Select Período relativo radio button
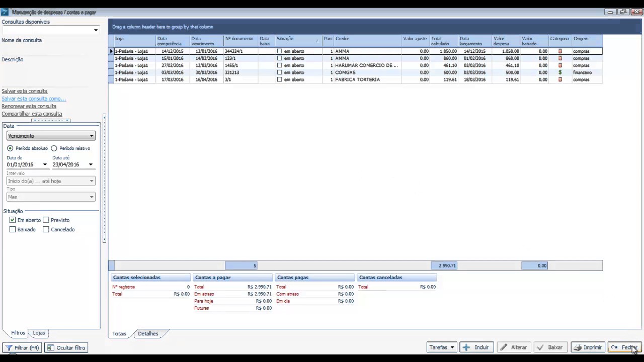The width and height of the screenshot is (644, 362). pyautogui.click(x=54, y=148)
